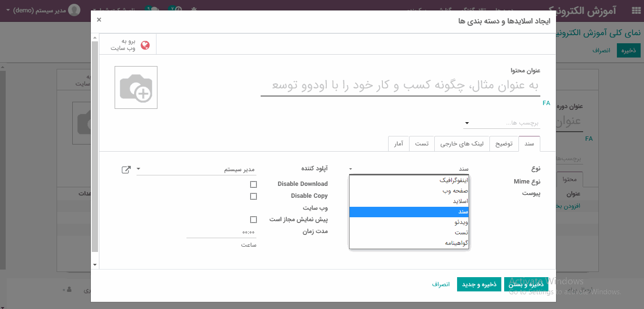Switch to the توضیح tab

click(504, 144)
